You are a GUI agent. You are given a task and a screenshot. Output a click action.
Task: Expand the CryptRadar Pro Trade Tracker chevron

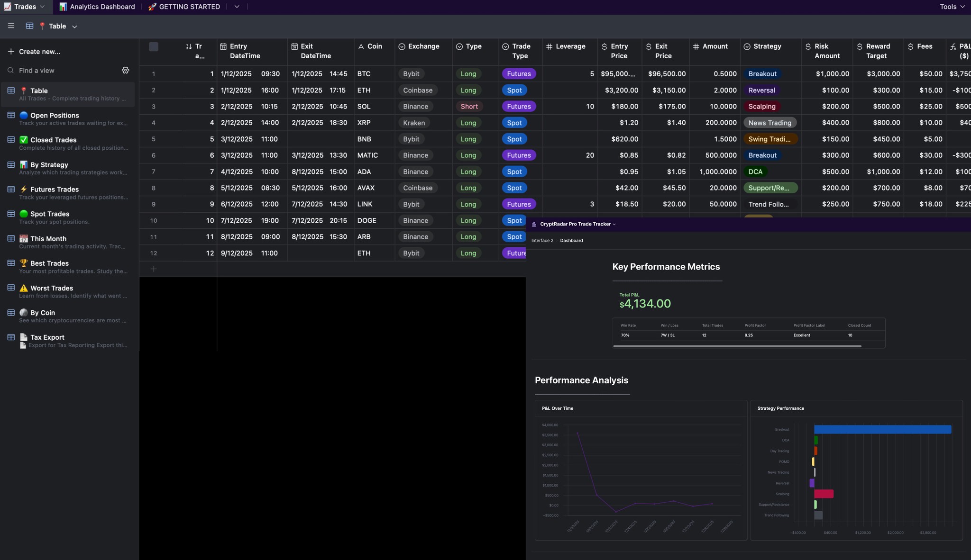point(614,224)
